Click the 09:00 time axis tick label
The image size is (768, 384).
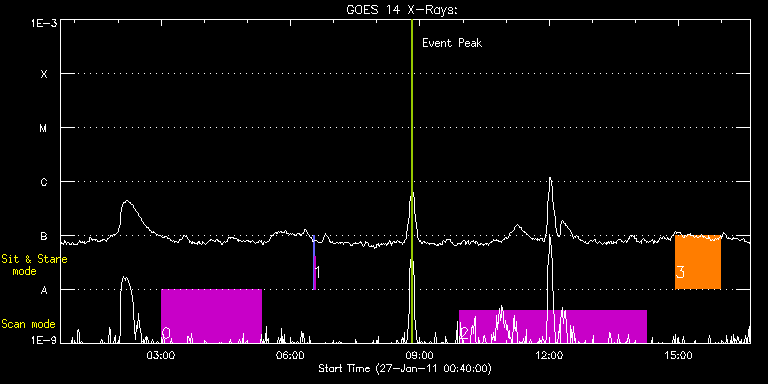click(x=420, y=355)
